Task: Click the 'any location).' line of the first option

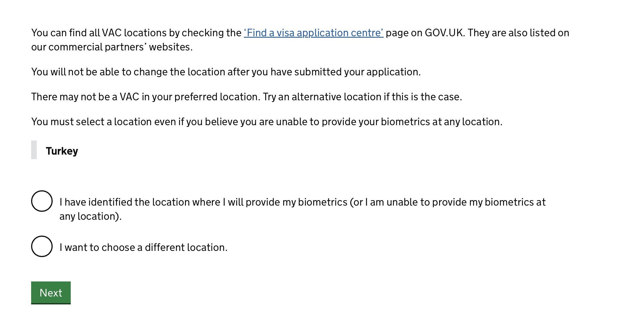Action: pyautogui.click(x=91, y=216)
